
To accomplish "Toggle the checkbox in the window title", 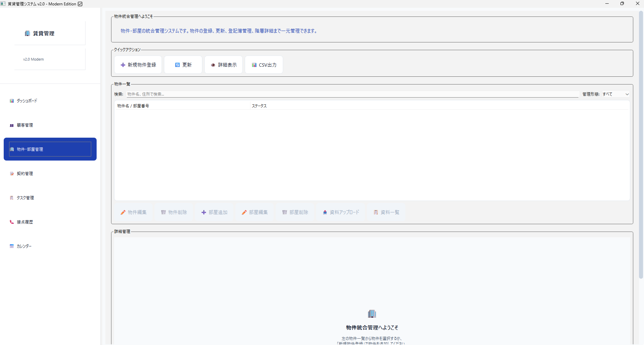I will tap(80, 4).
